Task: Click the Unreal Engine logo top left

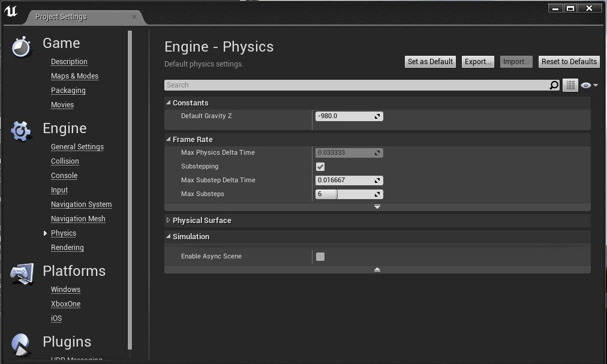Action: [x=10, y=11]
